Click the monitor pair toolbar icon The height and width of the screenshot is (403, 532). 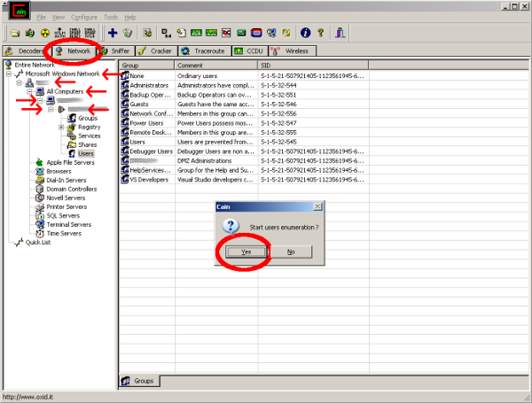[271, 33]
